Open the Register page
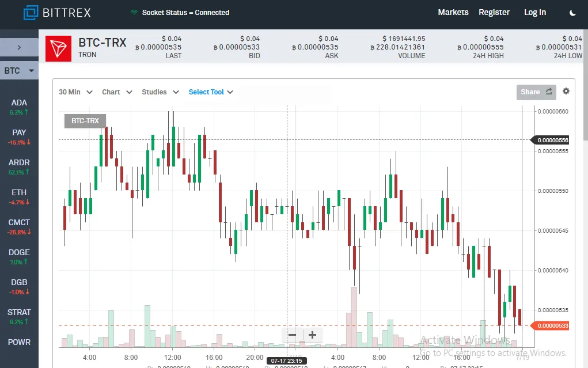The width and height of the screenshot is (588, 368). tap(494, 12)
